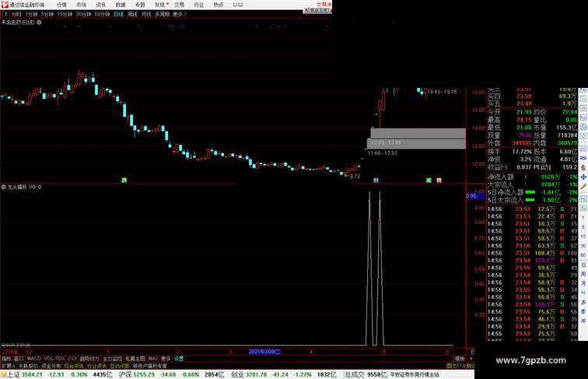Open the 市场 menu
588x379 pixels.
(x=81, y=5)
